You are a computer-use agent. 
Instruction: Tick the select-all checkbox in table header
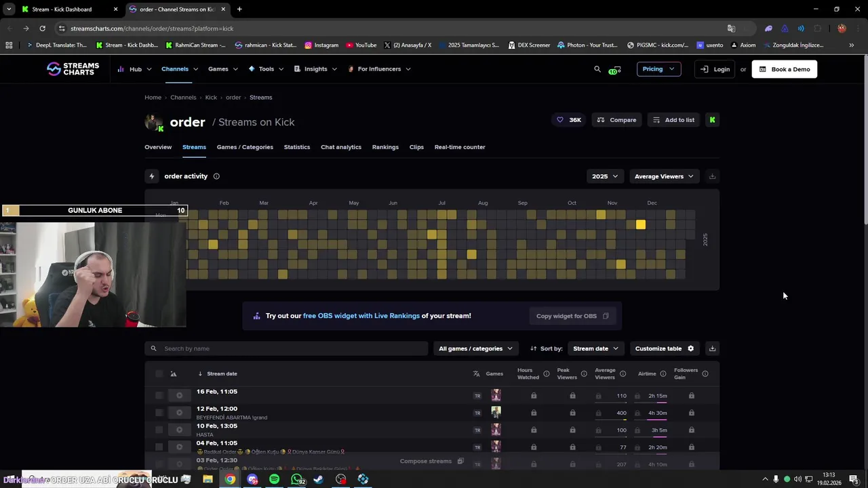[159, 374]
